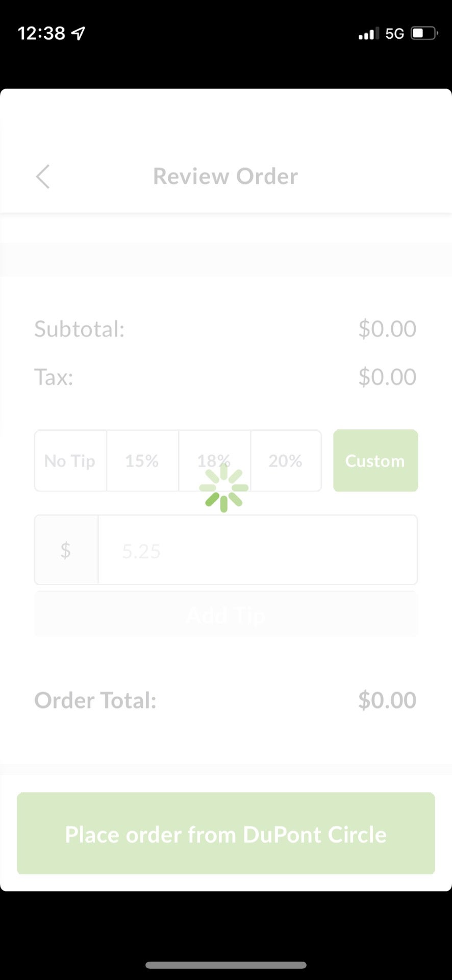Choose the 18% tip option

tap(214, 461)
